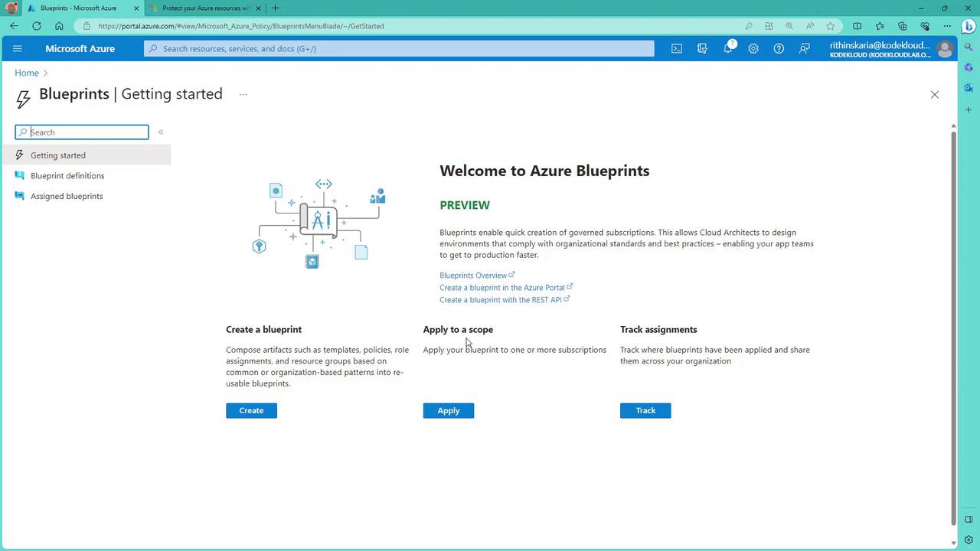Open the Azure portal hamburger menu
The height and width of the screenshot is (551, 980).
point(18,49)
